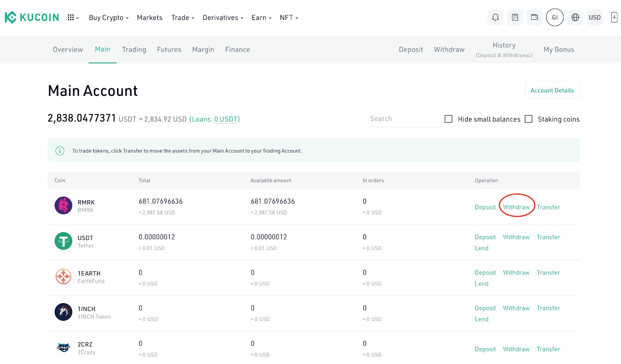Click USDT available 0.00000012 value

click(x=269, y=237)
